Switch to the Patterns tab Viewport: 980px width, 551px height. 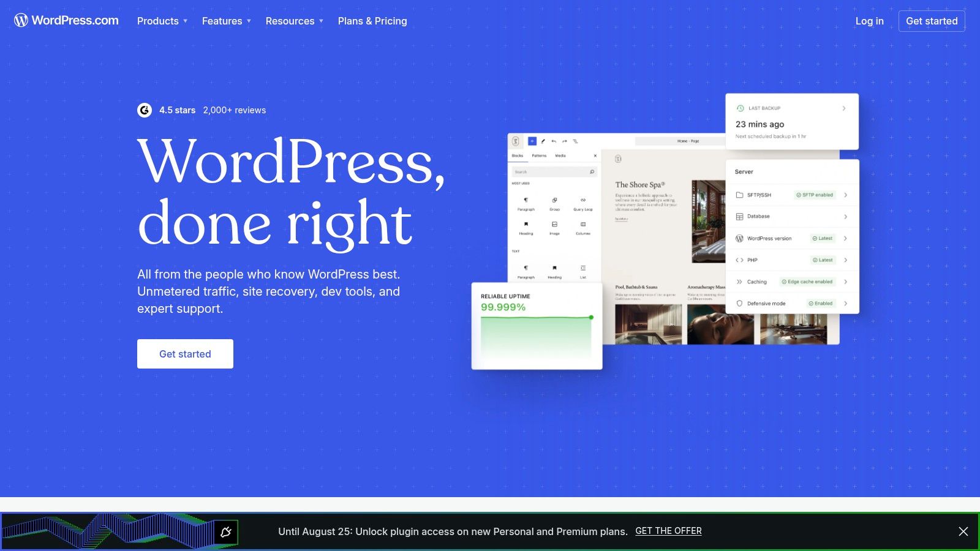click(540, 156)
